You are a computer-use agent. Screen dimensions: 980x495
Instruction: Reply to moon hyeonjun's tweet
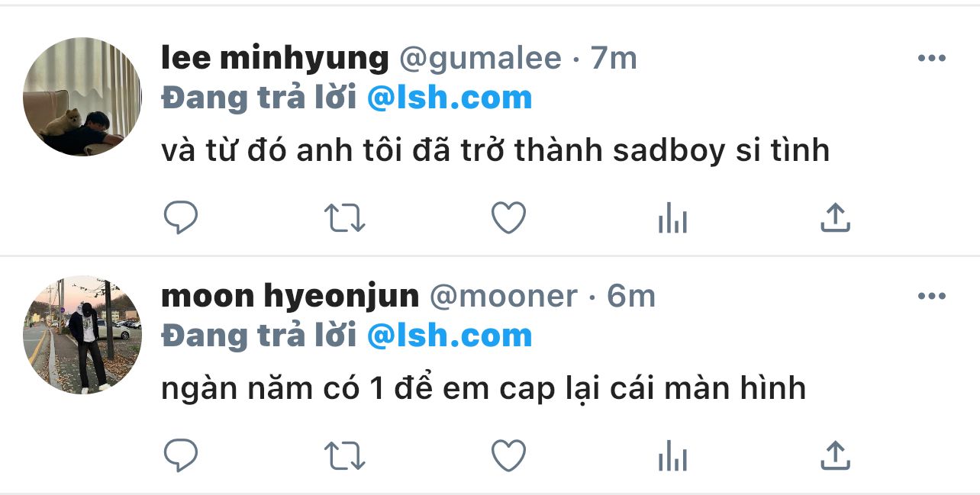click(181, 456)
